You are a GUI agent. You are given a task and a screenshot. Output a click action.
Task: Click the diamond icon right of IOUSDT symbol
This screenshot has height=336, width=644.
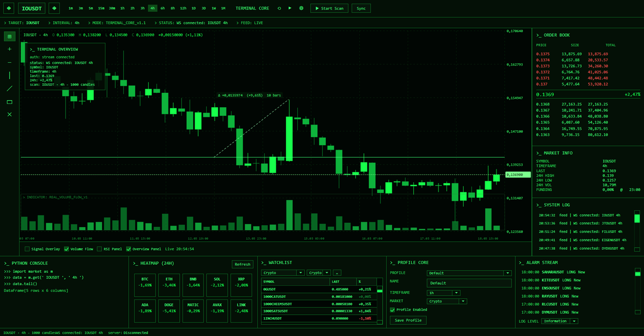click(x=54, y=9)
